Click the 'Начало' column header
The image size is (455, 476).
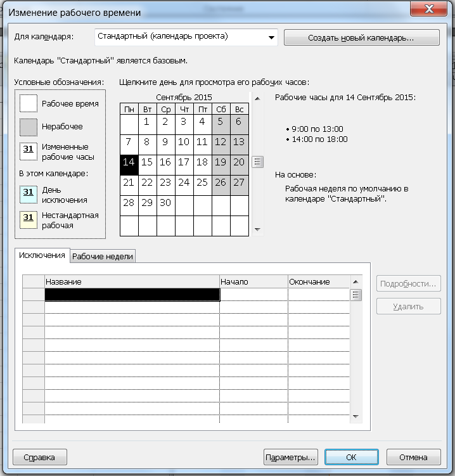coord(253,281)
